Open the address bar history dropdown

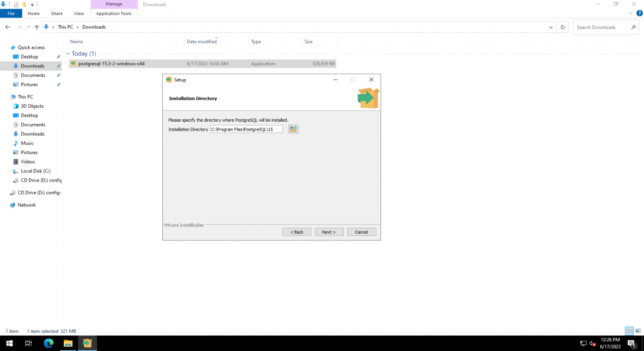click(x=551, y=27)
